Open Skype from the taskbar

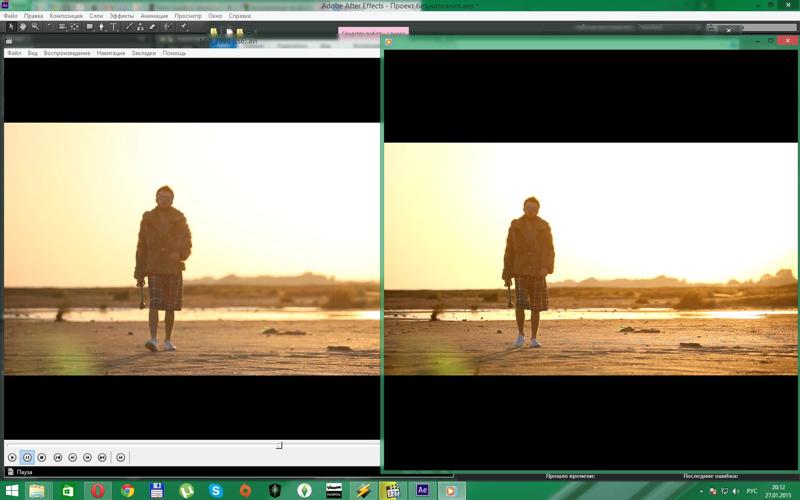point(215,490)
